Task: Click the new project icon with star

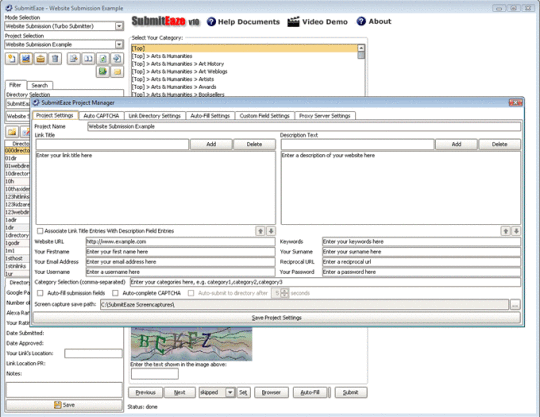Action: 12,59
